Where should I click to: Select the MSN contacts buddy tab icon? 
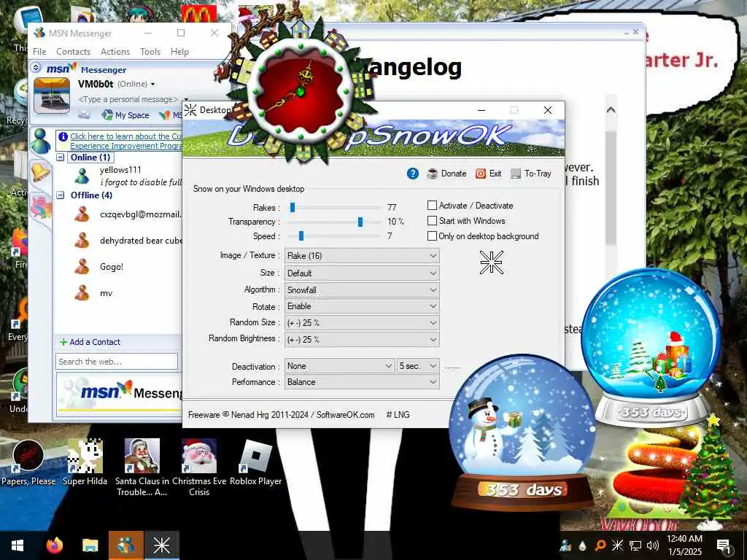41,141
